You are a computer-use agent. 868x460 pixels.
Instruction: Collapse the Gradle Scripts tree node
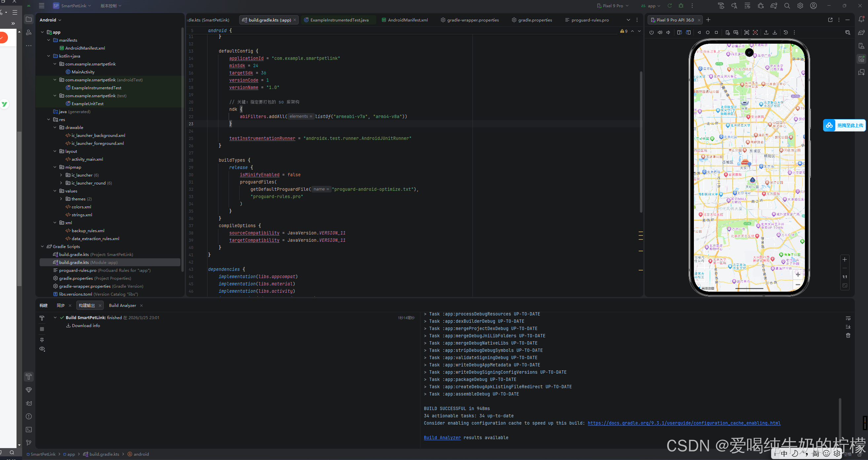[42, 246]
